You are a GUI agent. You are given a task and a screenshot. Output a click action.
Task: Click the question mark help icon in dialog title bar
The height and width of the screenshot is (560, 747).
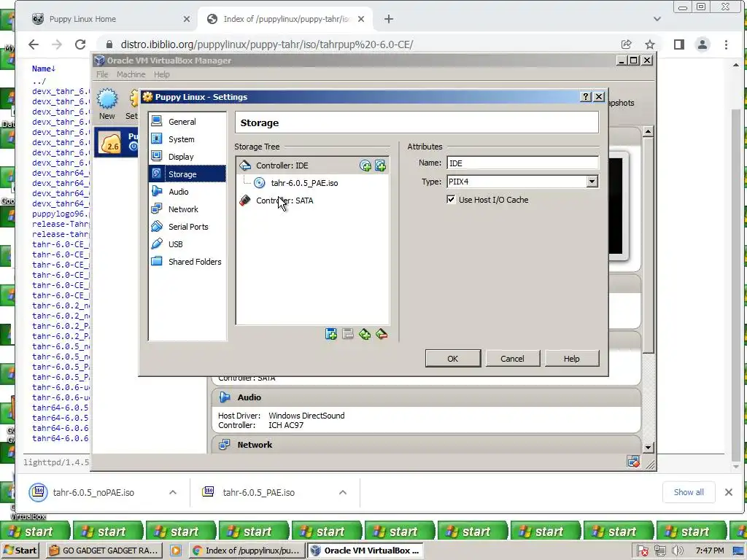click(586, 97)
